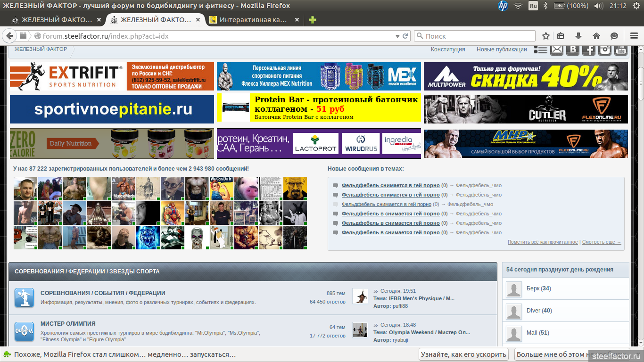644x362 pixels.
Task: Open topic IFBB Men's Physique / M...
Action: tap(421, 298)
